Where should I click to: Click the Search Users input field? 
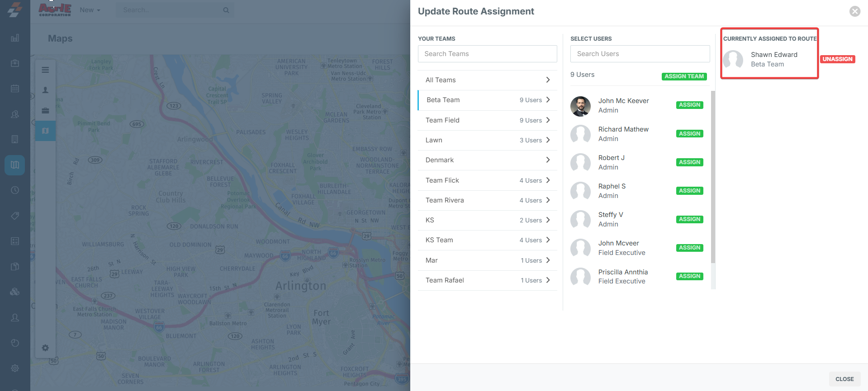click(x=640, y=54)
